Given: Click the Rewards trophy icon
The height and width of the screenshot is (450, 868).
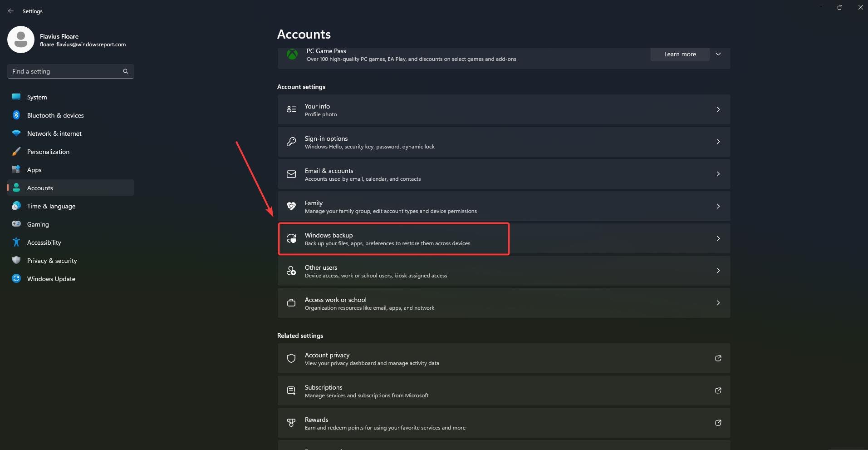Looking at the screenshot, I should 291,423.
